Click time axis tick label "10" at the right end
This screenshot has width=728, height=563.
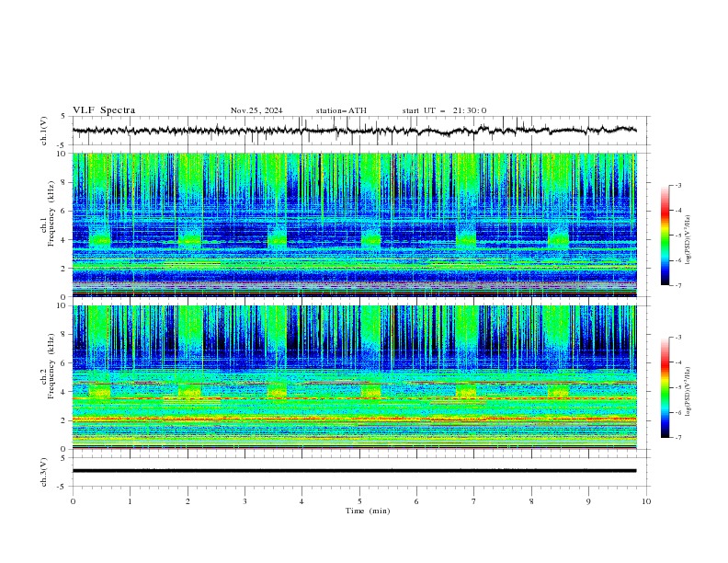pos(646,501)
